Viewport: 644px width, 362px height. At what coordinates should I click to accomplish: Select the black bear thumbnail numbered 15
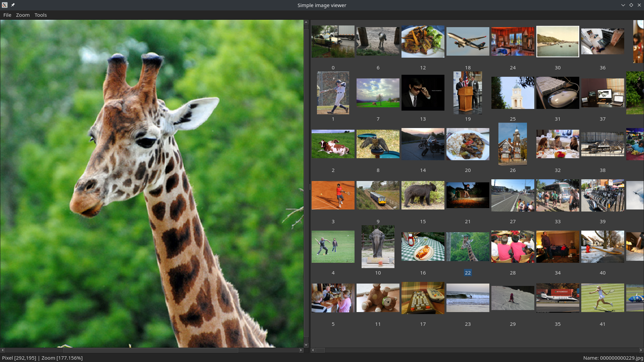(423, 195)
